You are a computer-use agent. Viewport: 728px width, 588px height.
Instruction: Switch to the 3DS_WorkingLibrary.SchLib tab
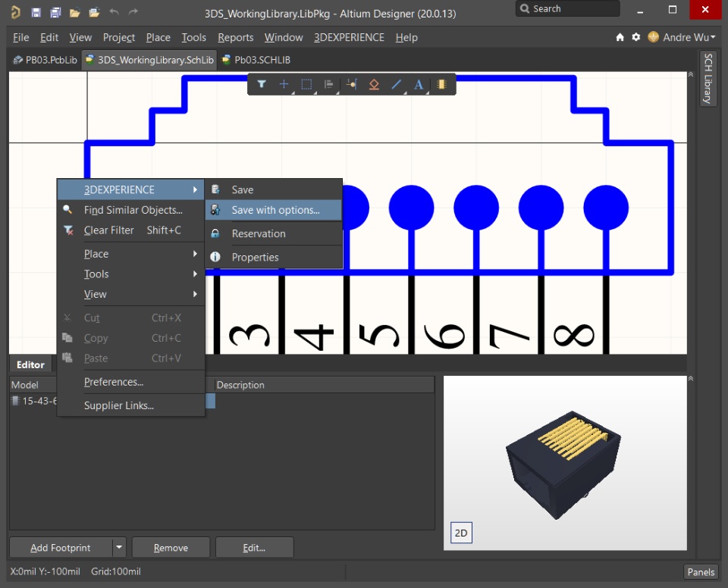149,60
